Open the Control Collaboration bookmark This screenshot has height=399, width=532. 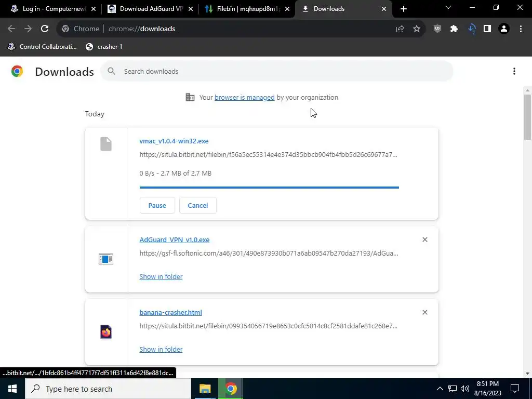[43, 47]
